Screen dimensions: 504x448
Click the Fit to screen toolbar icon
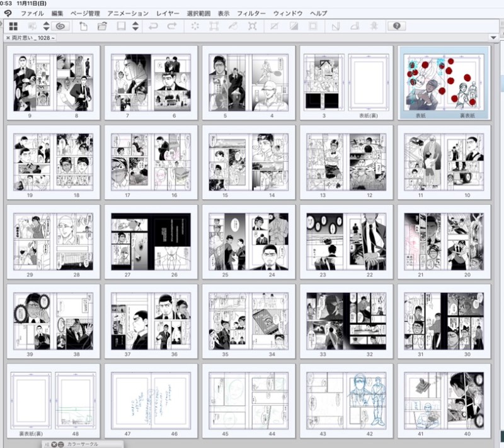[253, 26]
